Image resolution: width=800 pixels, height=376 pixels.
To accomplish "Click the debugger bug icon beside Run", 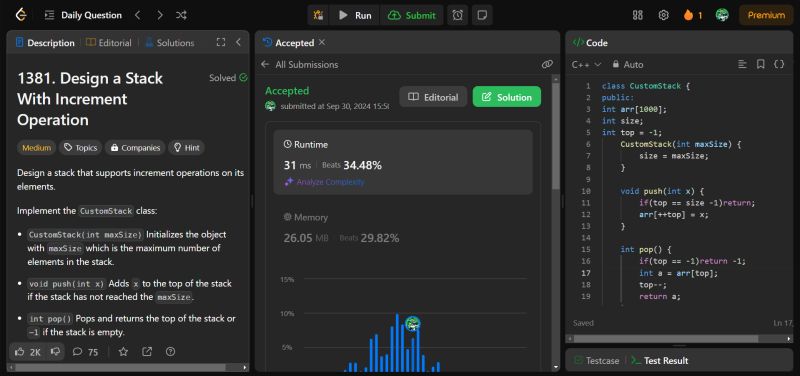I will tap(318, 15).
